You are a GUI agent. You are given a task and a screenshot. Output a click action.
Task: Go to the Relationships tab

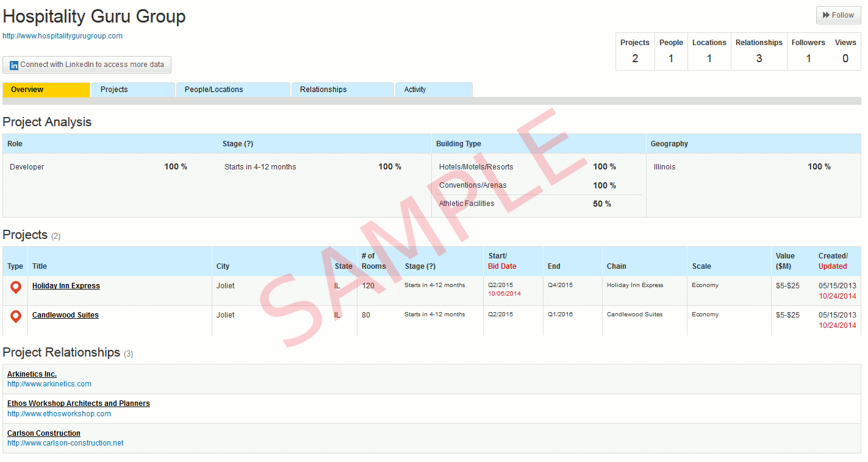(x=343, y=90)
